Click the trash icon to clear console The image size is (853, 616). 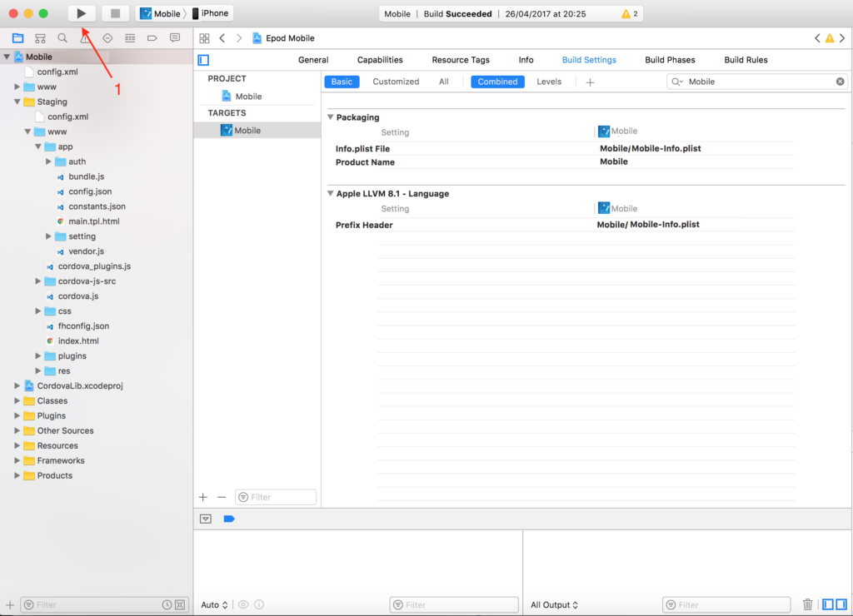coord(807,604)
